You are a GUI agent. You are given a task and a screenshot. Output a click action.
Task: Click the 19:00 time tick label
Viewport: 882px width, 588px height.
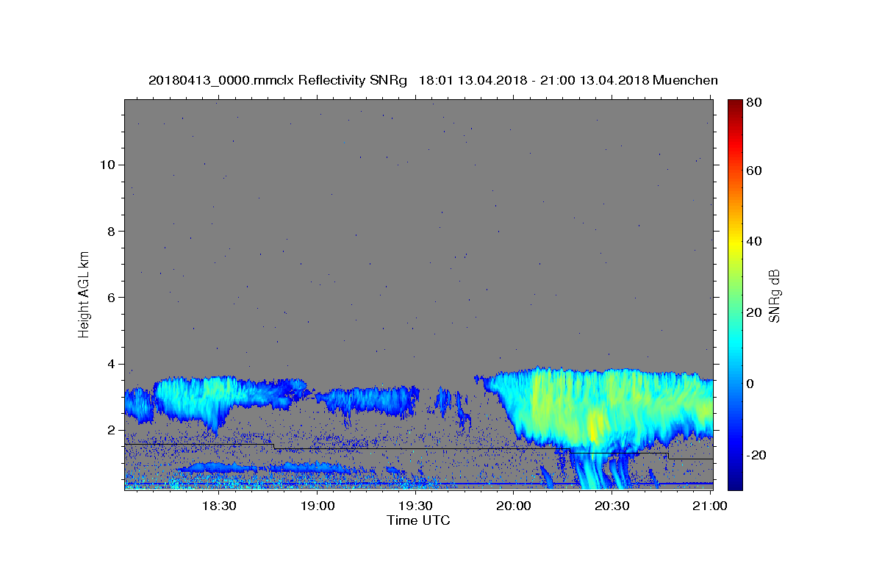317,506
